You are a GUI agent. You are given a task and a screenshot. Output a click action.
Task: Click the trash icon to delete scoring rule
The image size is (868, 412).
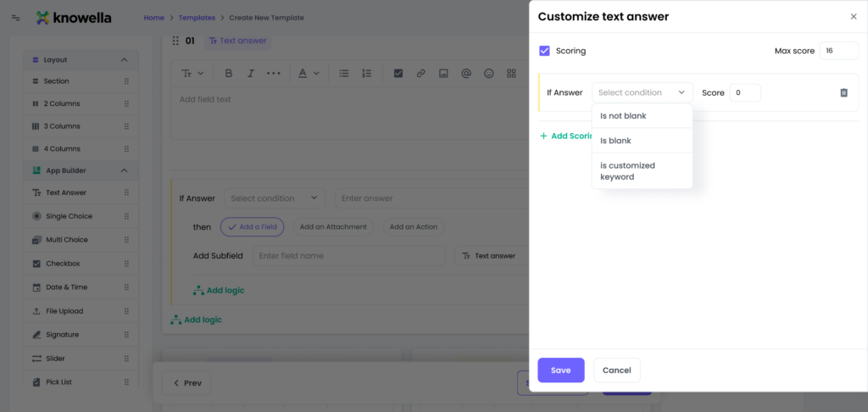click(843, 92)
